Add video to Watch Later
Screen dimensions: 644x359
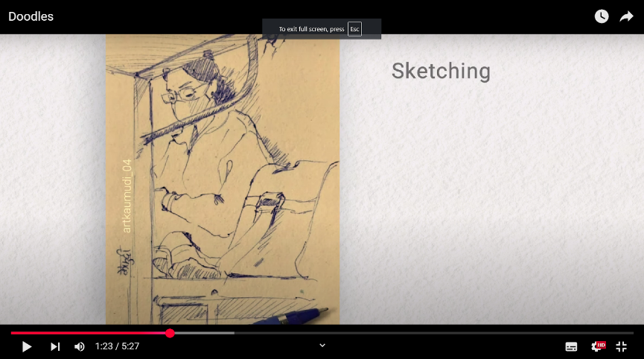point(602,16)
